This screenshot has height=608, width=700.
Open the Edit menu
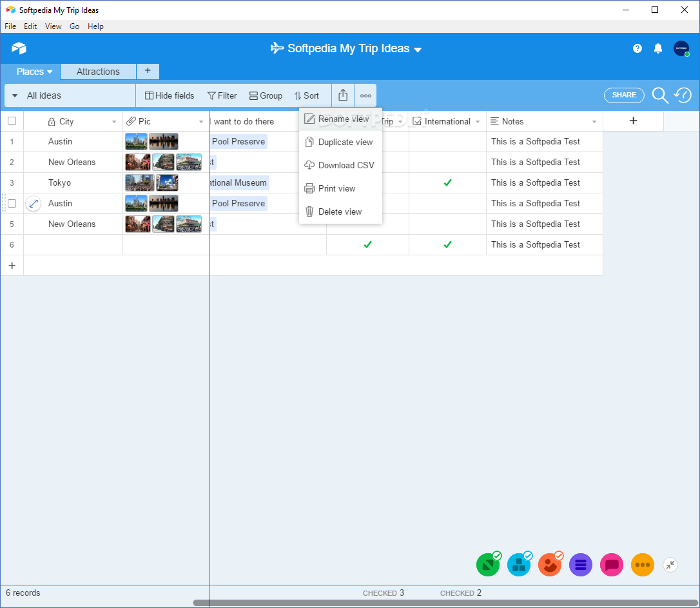30,26
